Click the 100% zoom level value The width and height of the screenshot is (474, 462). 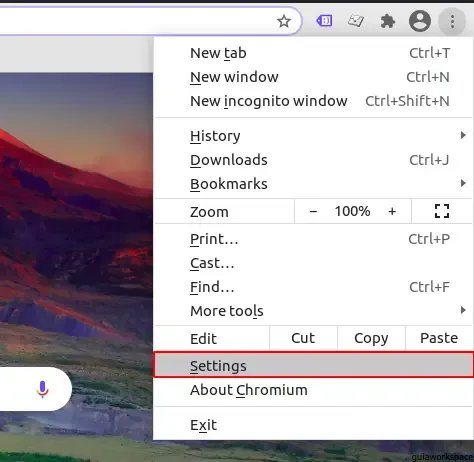click(x=352, y=211)
